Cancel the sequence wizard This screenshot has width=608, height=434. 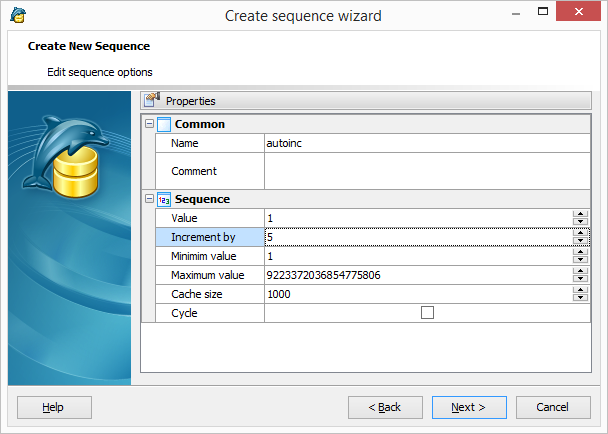tap(553, 407)
